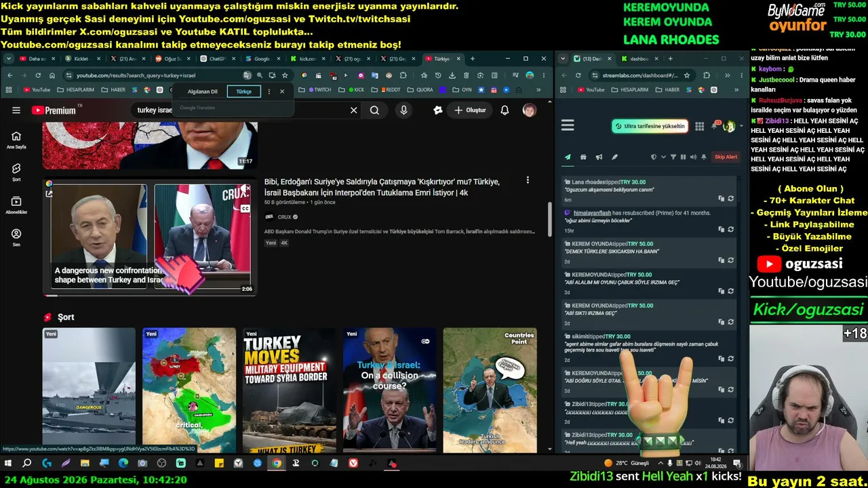The height and width of the screenshot is (488, 868).
Task: Toggle the Streamlabs shield moderation icon
Action: (654, 157)
